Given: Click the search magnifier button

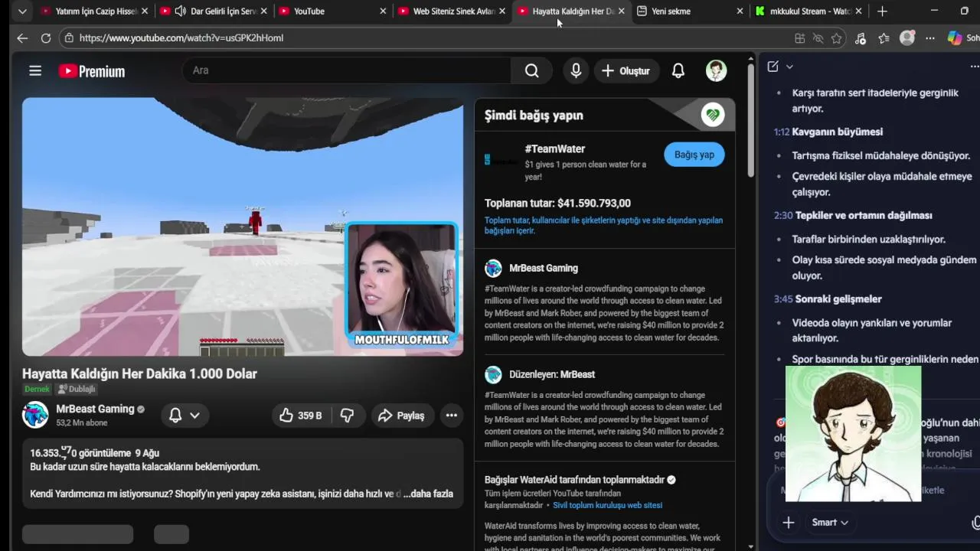Looking at the screenshot, I should point(531,70).
